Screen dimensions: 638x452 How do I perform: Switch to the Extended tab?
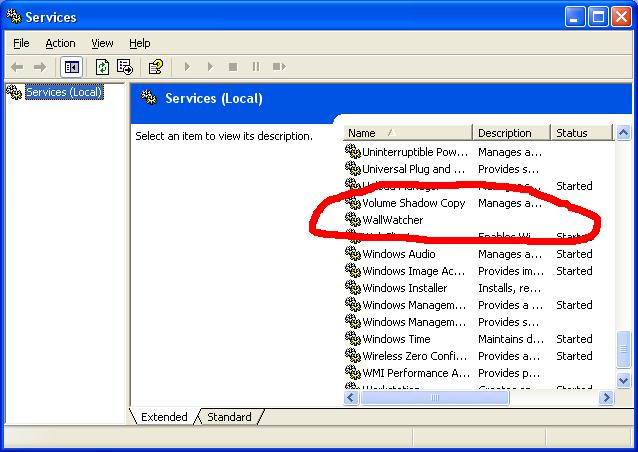[164, 417]
